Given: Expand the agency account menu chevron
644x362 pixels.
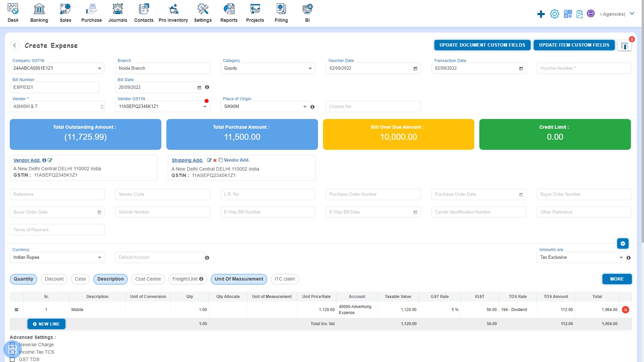Looking at the screenshot, I should tap(632, 14).
